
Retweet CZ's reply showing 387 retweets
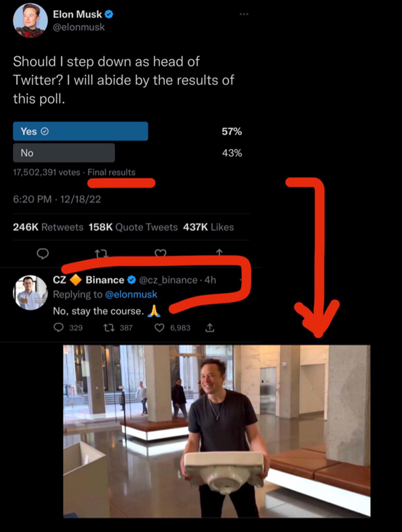point(109,328)
